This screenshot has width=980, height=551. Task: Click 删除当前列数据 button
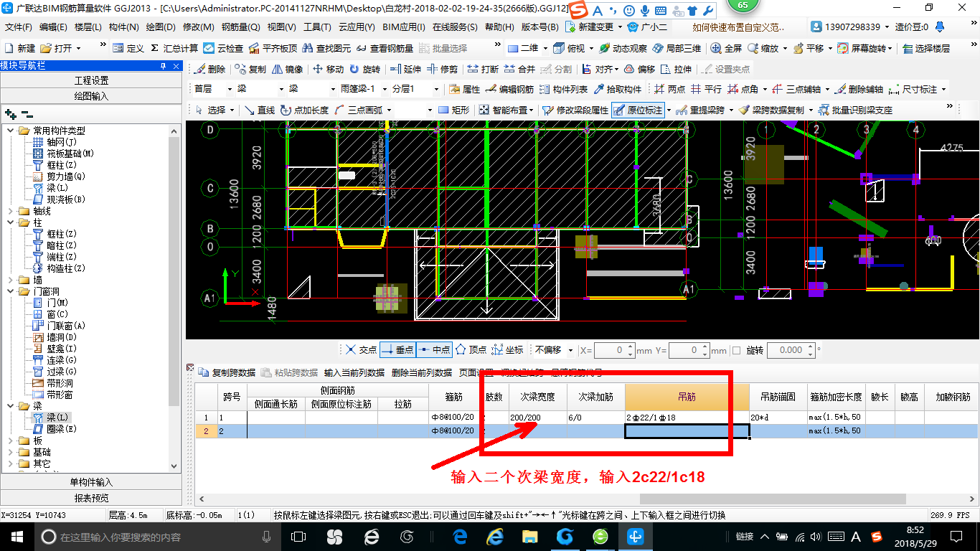pyautogui.click(x=422, y=372)
